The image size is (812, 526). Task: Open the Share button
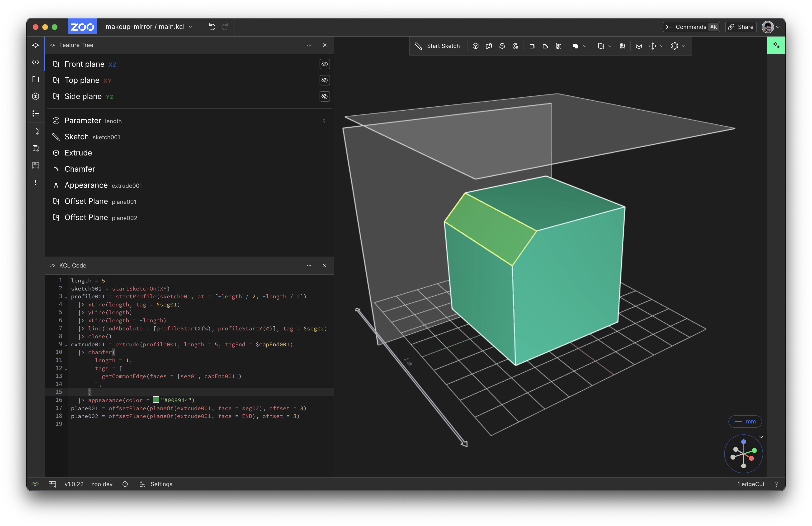tap(741, 27)
